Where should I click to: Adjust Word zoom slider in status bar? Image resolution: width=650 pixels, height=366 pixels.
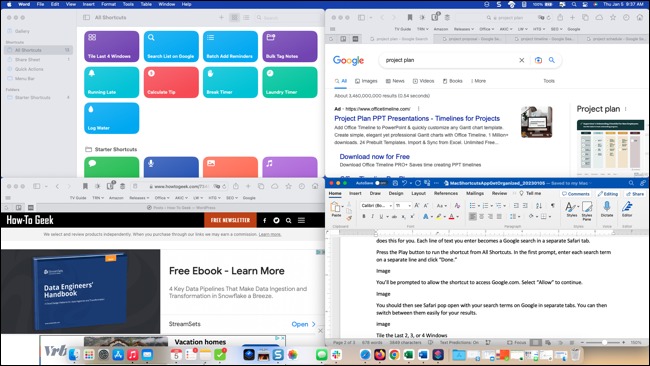(x=605, y=342)
